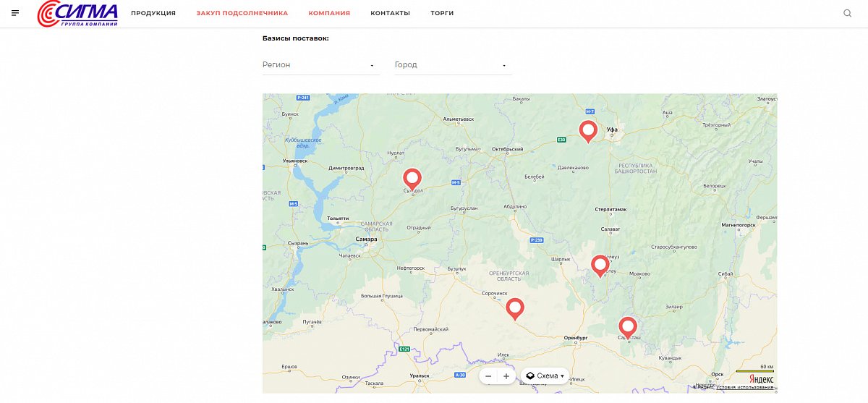Image resolution: width=868 pixels, height=403 pixels.
Task: Open the Продукция menu item
Action: click(x=153, y=13)
